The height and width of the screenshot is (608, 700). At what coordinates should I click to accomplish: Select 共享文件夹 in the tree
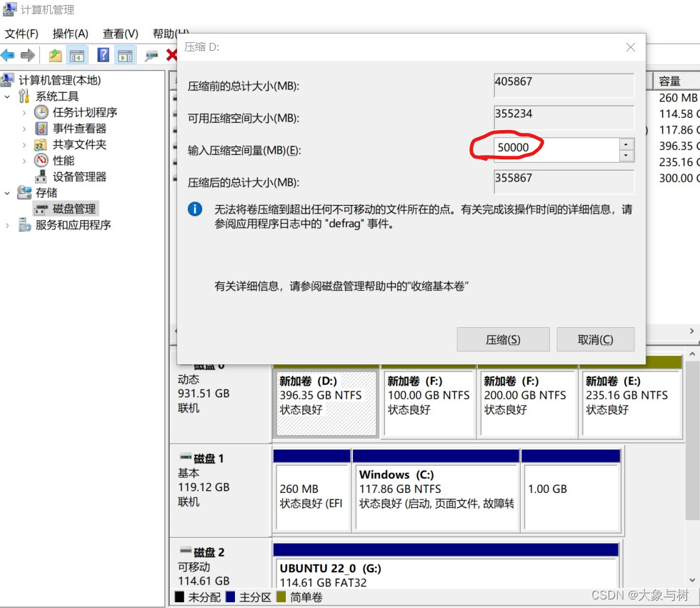(79, 144)
